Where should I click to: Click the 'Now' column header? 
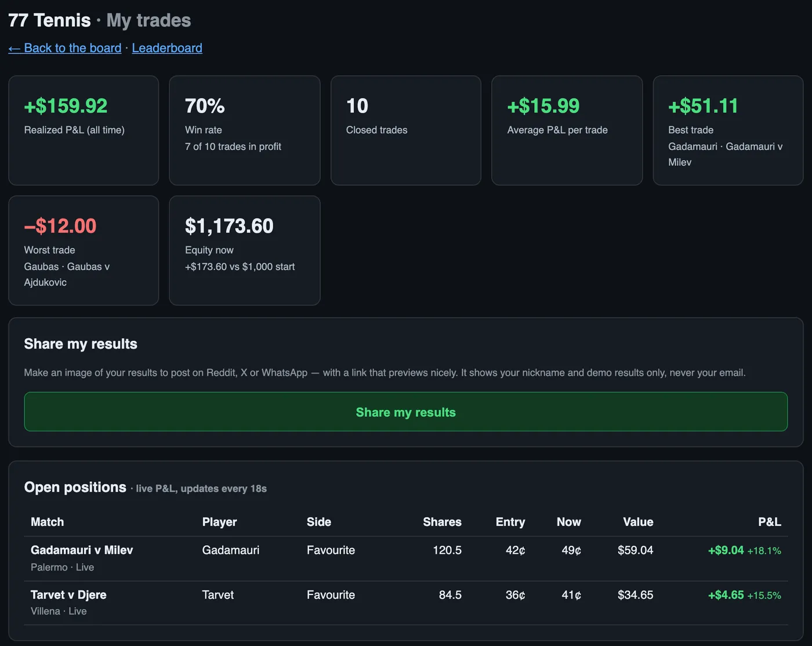(x=569, y=522)
